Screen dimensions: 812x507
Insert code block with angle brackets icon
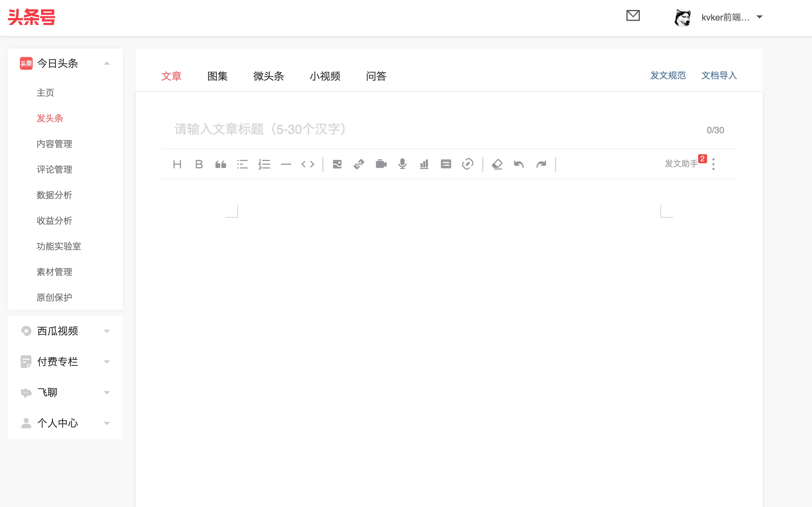tap(308, 164)
